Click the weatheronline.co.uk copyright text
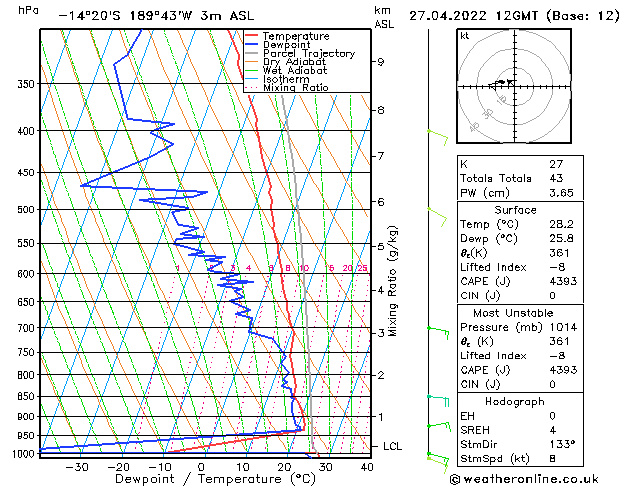The width and height of the screenshot is (629, 486). point(524,479)
